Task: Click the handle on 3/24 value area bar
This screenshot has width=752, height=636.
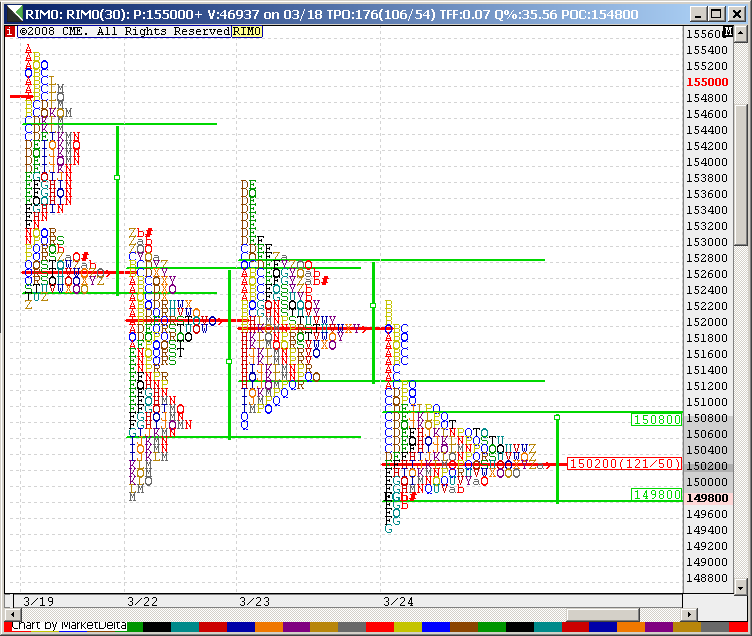Action: 557,417
